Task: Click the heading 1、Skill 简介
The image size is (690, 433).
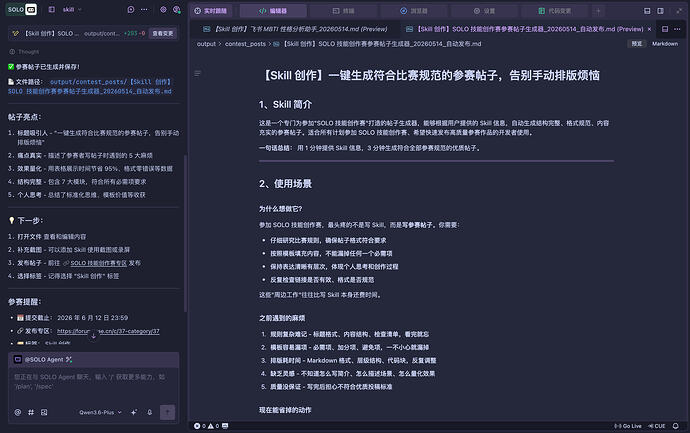Action: pos(285,104)
